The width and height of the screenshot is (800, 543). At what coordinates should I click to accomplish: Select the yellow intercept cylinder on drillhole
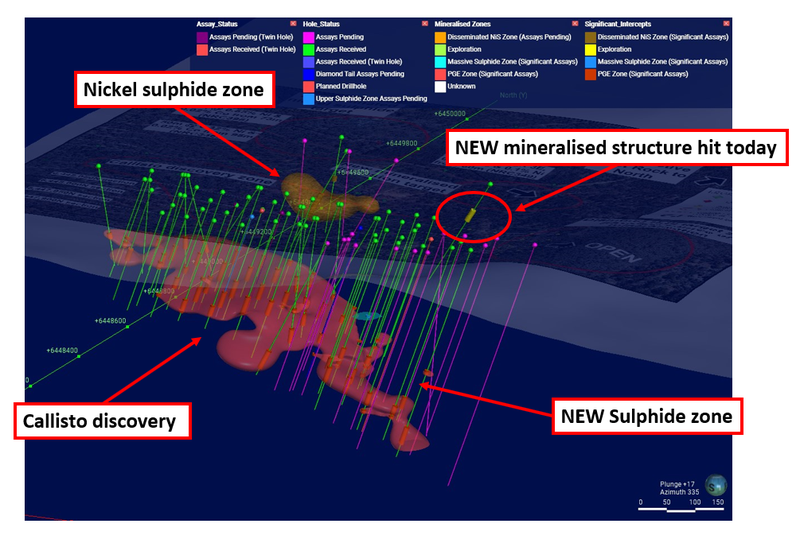470,215
